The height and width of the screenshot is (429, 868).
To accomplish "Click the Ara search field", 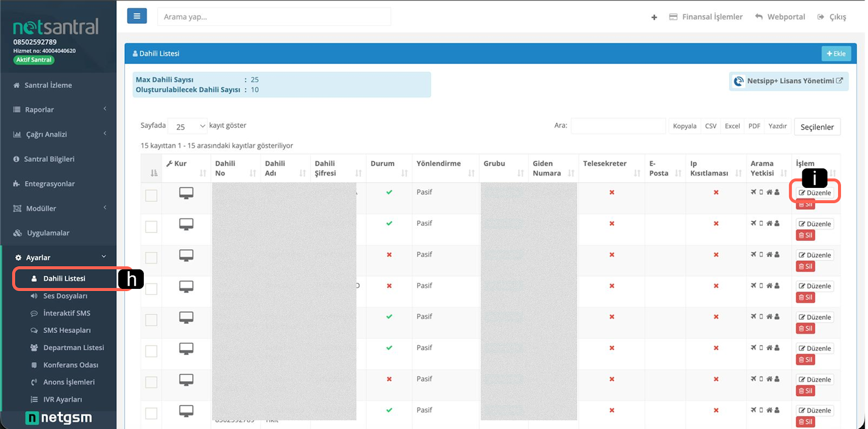I will pos(618,126).
